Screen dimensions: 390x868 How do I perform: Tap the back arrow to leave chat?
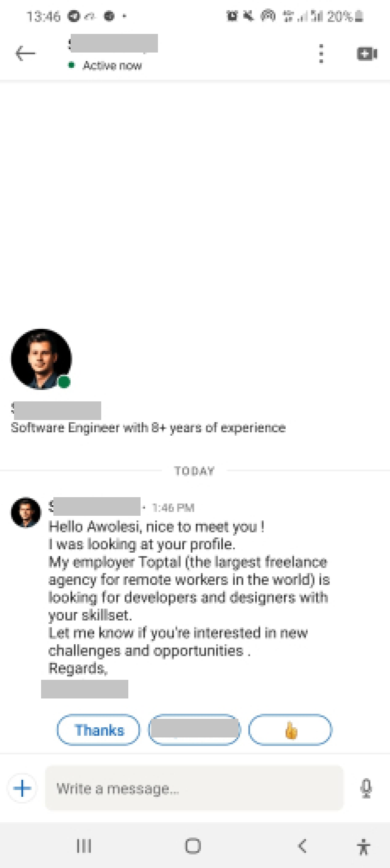coord(25,53)
